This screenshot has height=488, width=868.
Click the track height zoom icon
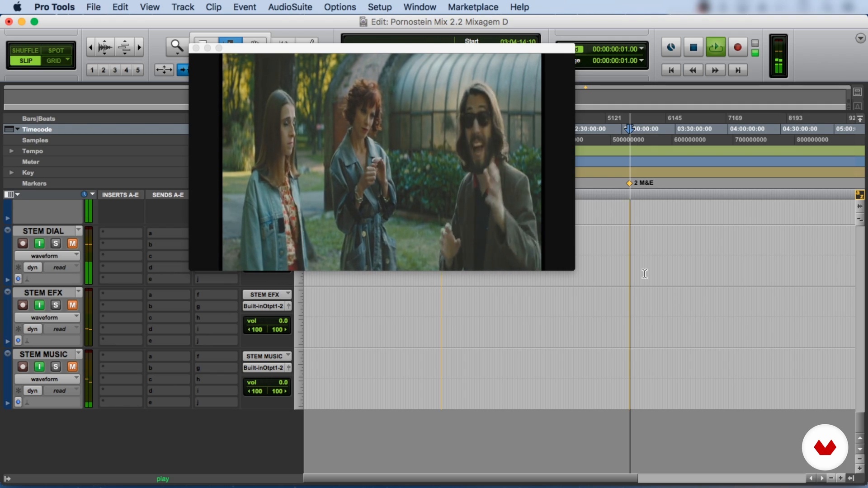coord(124,47)
